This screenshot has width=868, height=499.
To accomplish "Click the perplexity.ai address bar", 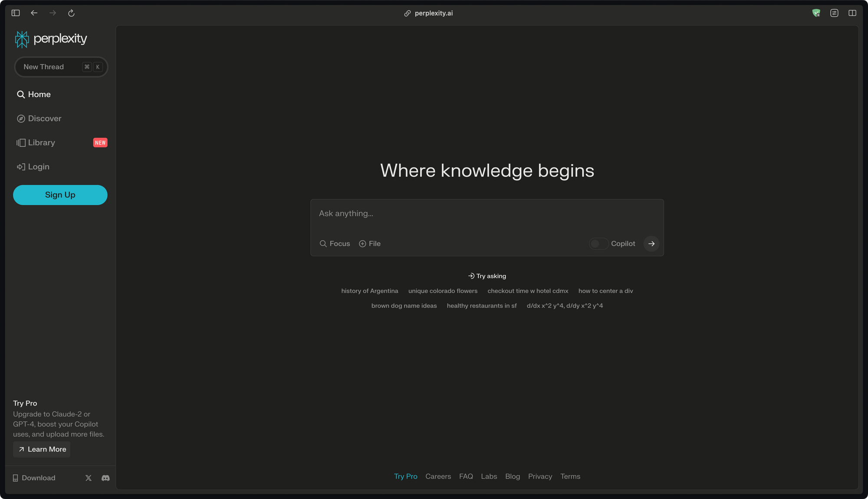I will tap(428, 13).
